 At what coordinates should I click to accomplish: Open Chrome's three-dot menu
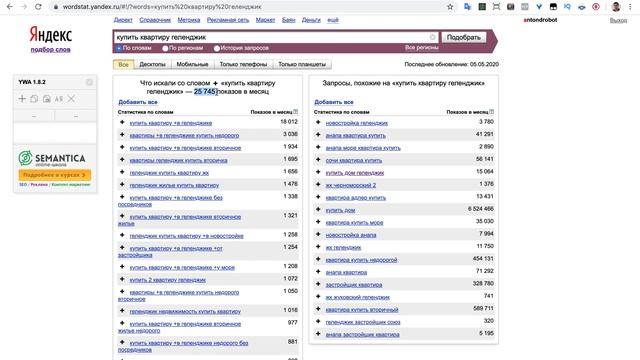click(630, 7)
